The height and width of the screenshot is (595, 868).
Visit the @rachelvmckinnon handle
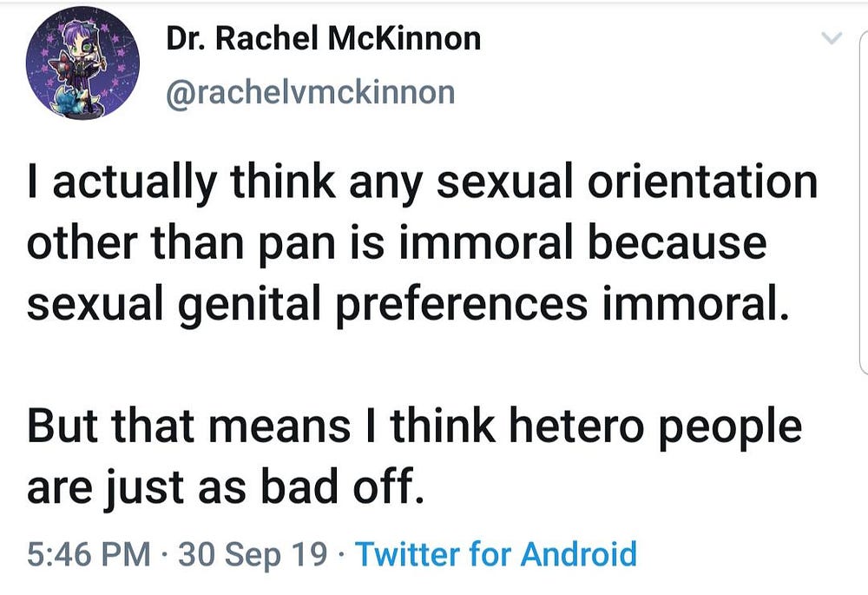(310, 92)
